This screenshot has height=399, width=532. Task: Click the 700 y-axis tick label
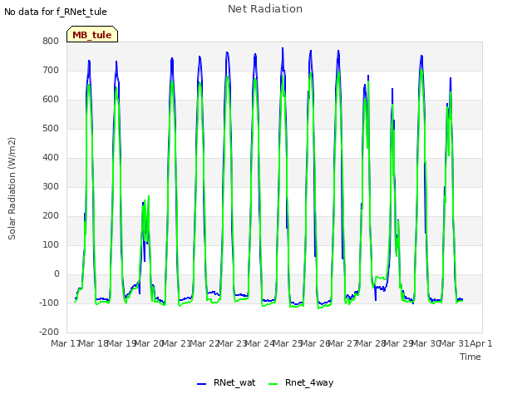(x=51, y=70)
